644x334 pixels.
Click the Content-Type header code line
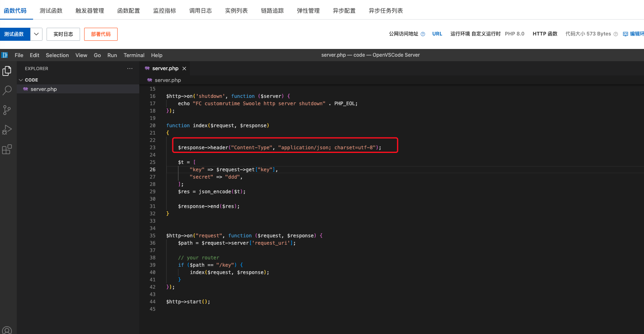[279, 148]
